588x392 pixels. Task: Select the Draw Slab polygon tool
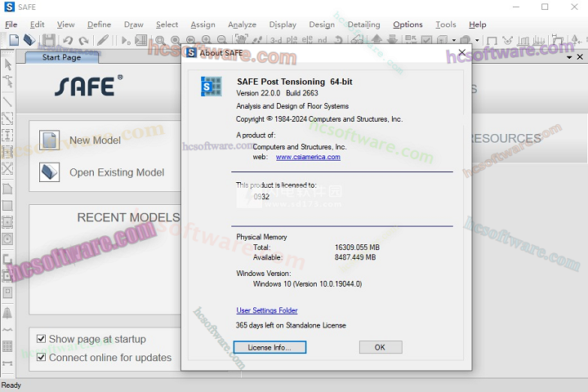coord(7,189)
